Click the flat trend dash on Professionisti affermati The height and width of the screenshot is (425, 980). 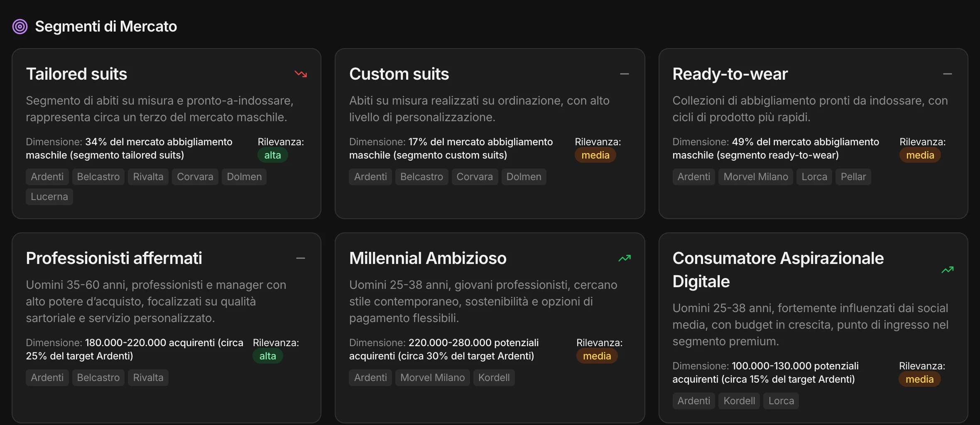coord(301,258)
